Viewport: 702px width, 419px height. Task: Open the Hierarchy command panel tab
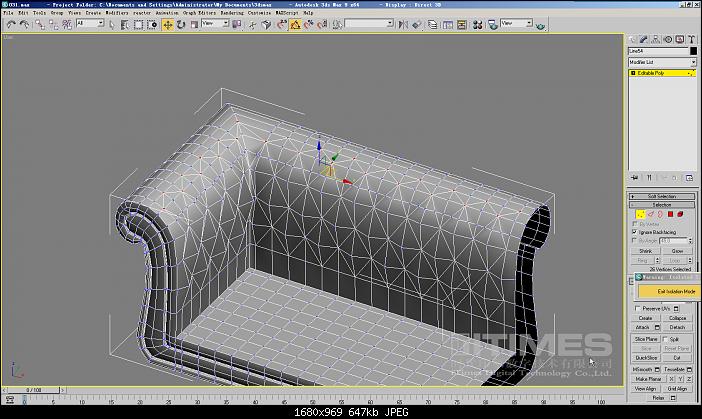(656, 40)
